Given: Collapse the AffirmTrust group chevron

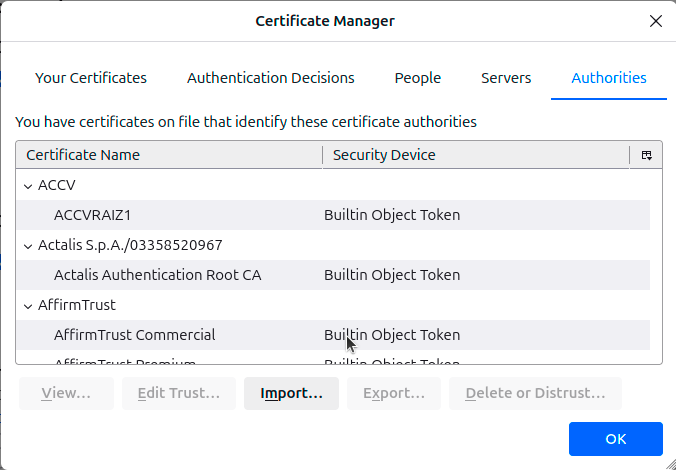Looking at the screenshot, I should tap(28, 306).
